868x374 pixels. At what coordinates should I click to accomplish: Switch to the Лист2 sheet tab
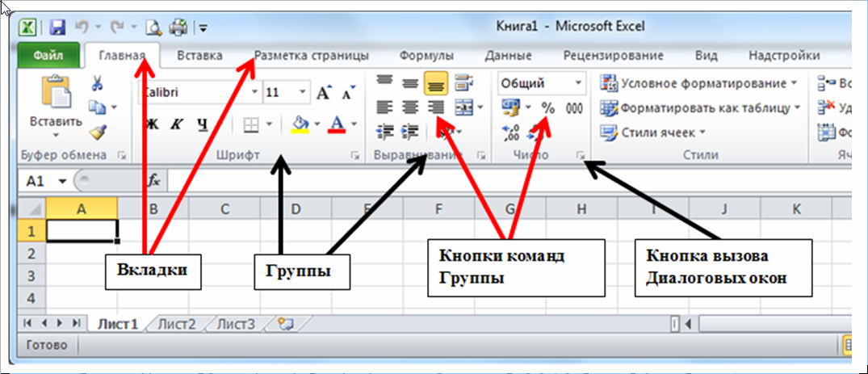(x=177, y=324)
